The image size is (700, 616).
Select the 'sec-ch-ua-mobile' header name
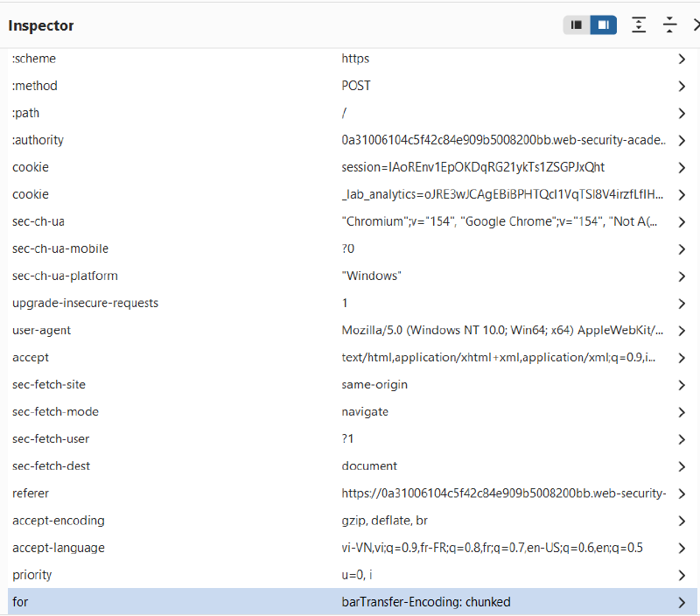click(x=60, y=248)
